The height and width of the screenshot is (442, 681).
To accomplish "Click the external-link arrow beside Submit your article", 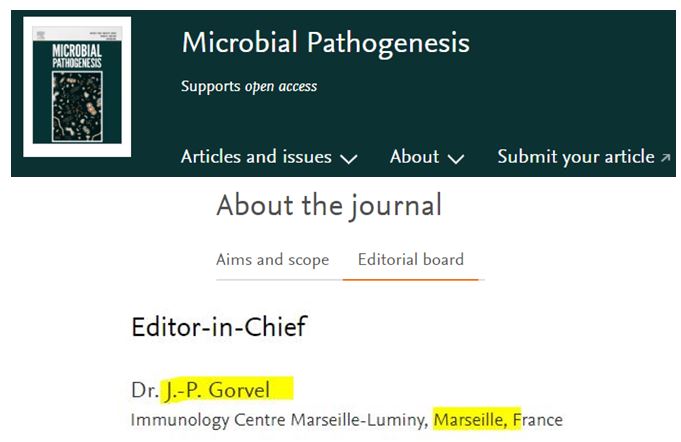I will [x=664, y=157].
